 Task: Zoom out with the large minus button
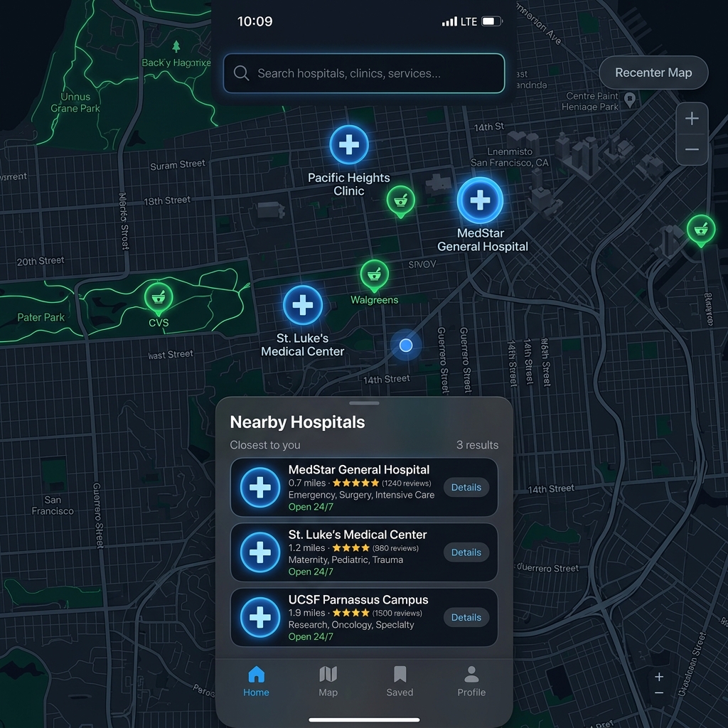(692, 149)
